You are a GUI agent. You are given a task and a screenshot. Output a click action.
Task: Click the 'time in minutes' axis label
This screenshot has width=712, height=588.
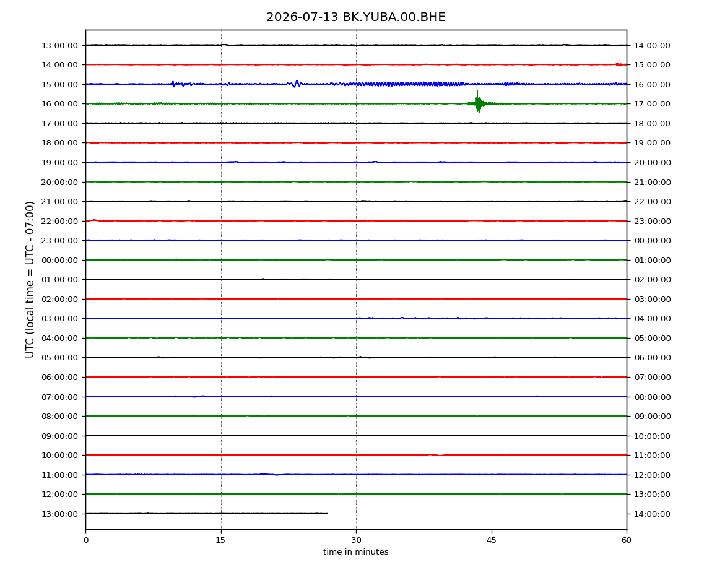pos(355,552)
